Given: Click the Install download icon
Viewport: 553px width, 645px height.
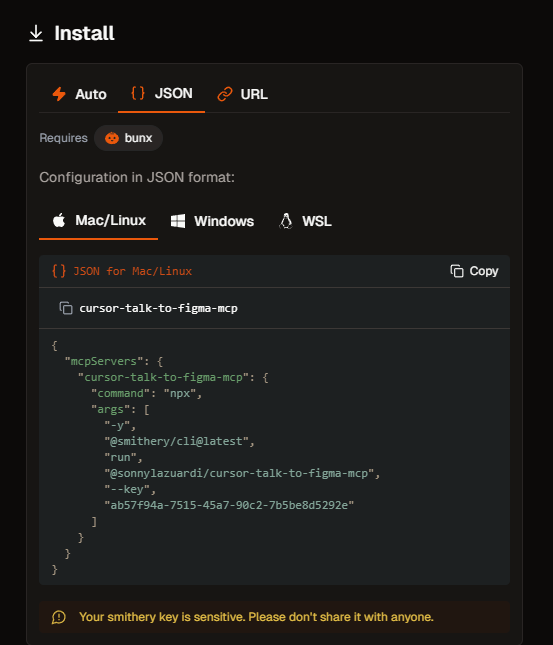Looking at the screenshot, I should [x=36, y=33].
